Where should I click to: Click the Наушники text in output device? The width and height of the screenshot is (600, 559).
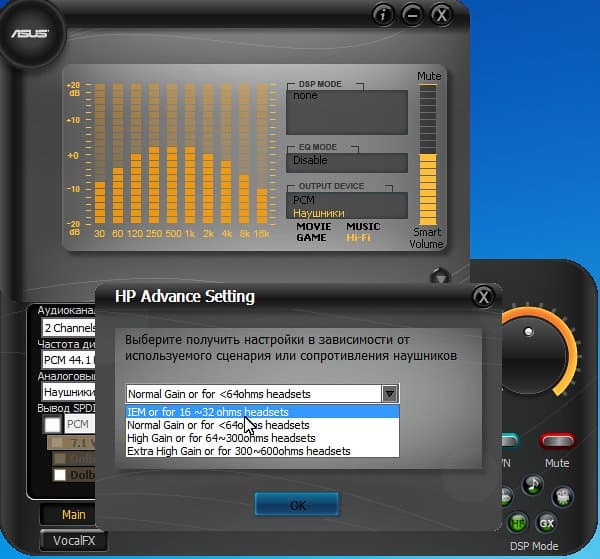(319, 213)
